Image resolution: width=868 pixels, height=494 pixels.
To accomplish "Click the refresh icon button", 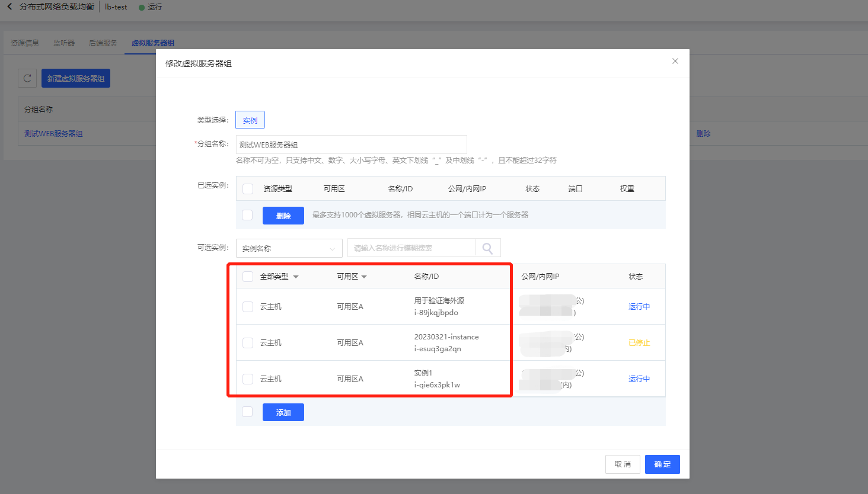I will click(x=27, y=78).
